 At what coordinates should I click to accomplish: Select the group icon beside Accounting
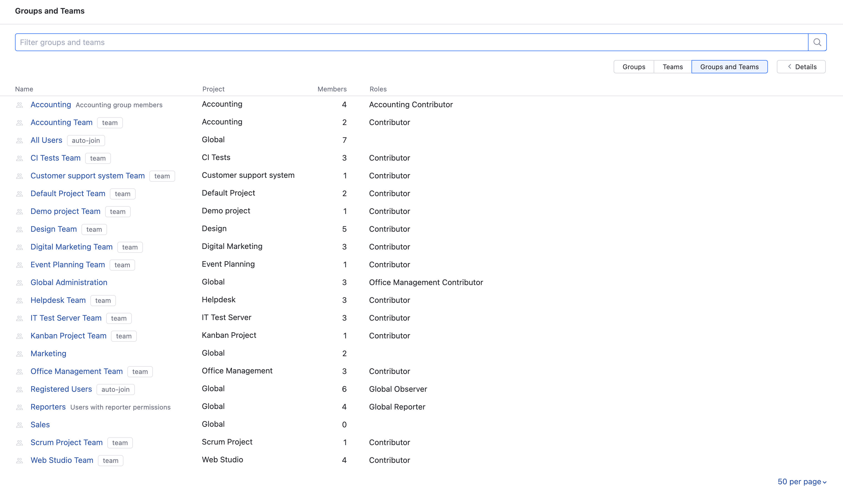[19, 105]
